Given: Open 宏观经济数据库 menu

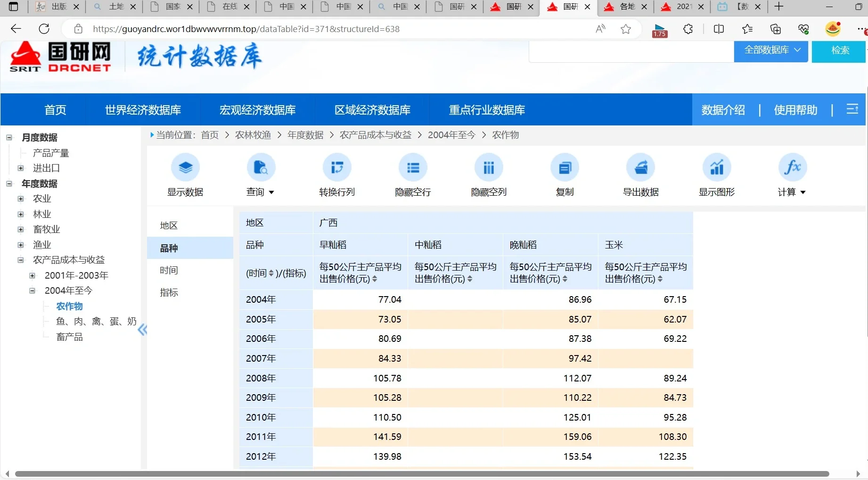Looking at the screenshot, I should (x=257, y=110).
